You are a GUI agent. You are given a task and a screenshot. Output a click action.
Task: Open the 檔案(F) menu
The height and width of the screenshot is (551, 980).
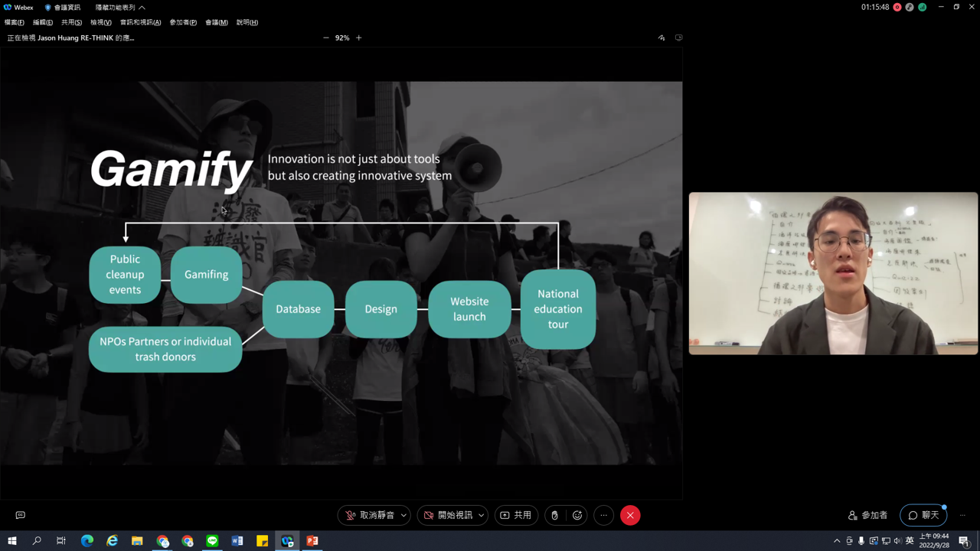coord(14,22)
